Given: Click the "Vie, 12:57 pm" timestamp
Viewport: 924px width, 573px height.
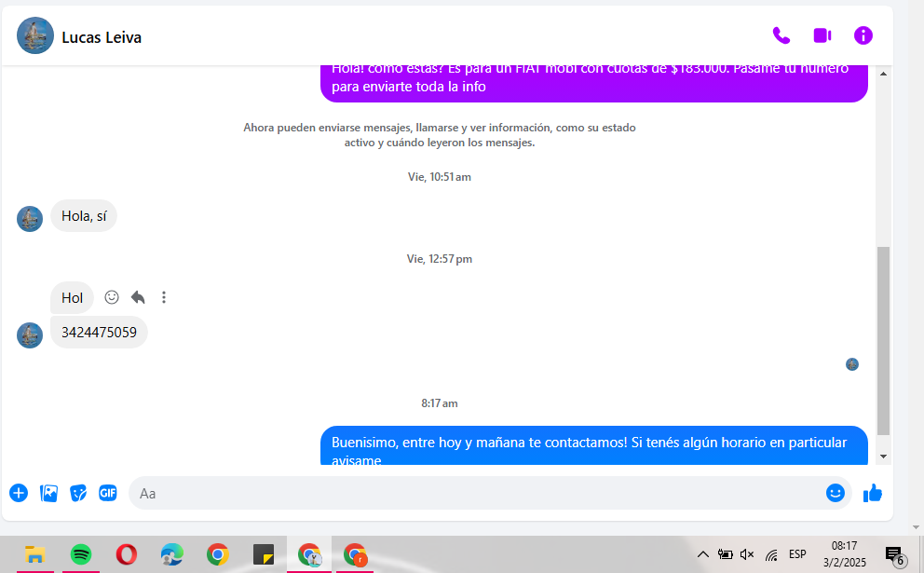Looking at the screenshot, I should click(x=440, y=259).
